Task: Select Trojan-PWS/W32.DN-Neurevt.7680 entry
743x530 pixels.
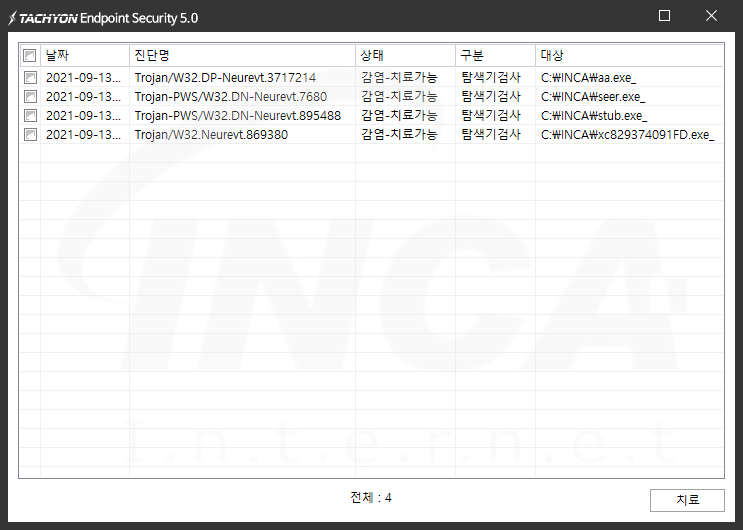Action: [x=231, y=97]
